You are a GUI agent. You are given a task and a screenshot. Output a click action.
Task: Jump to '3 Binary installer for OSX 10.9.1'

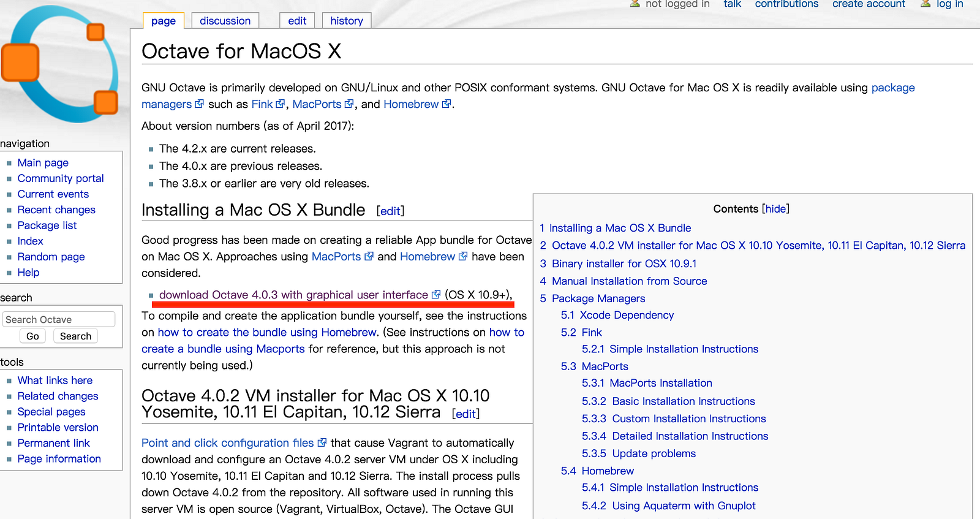[618, 263]
